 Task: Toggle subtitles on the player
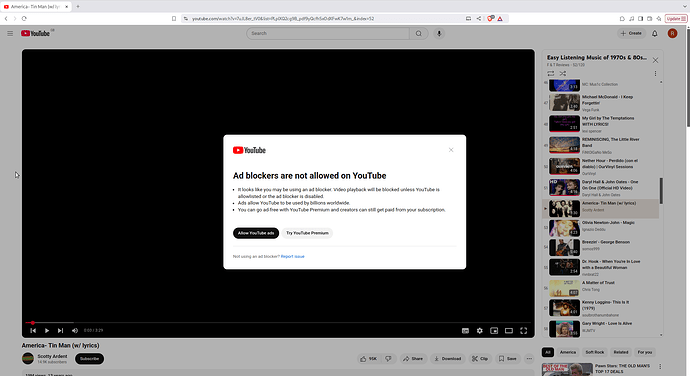(x=465, y=331)
